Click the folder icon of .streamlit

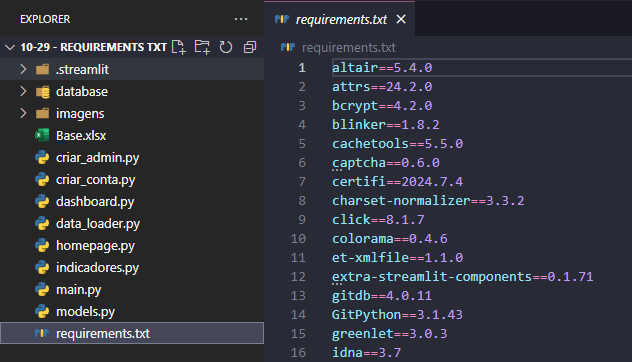tap(42, 69)
